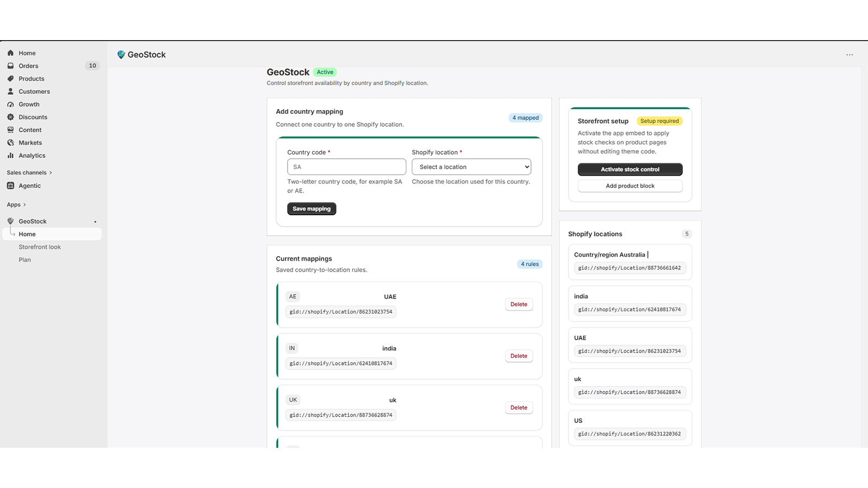Click the GeoStock page title
Image resolution: width=868 pixels, height=488 pixels.
pyautogui.click(x=288, y=72)
